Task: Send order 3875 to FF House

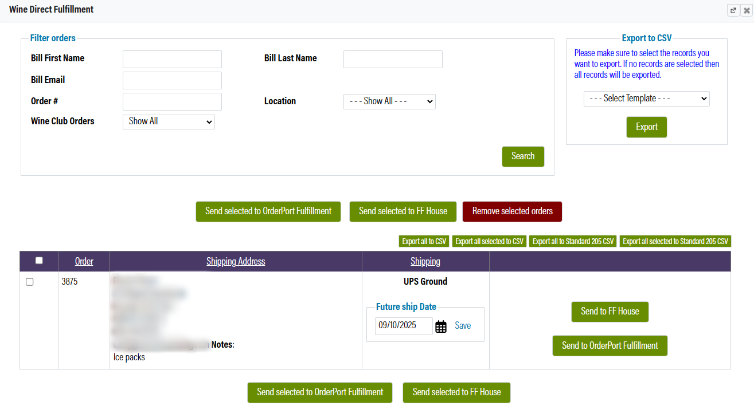Action: tap(610, 312)
